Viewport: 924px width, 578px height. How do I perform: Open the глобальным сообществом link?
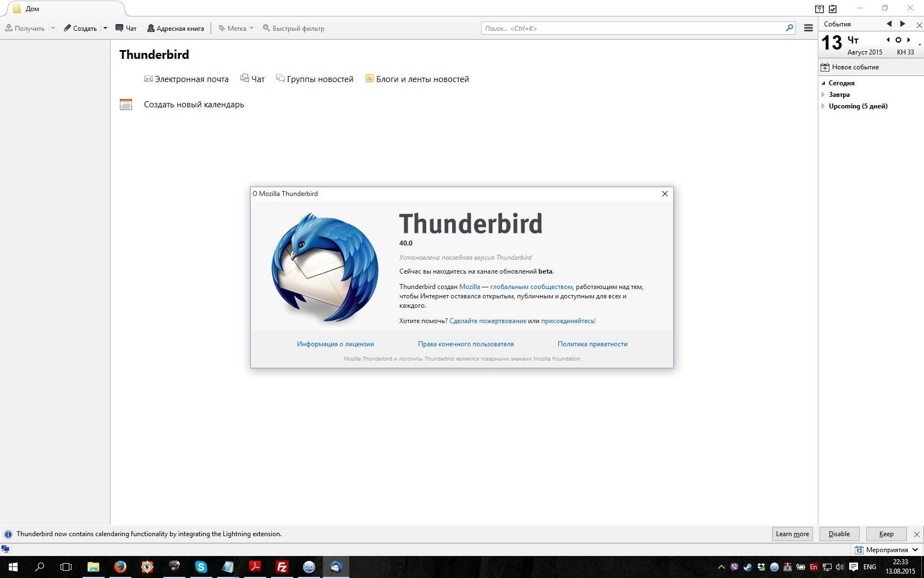(x=531, y=287)
